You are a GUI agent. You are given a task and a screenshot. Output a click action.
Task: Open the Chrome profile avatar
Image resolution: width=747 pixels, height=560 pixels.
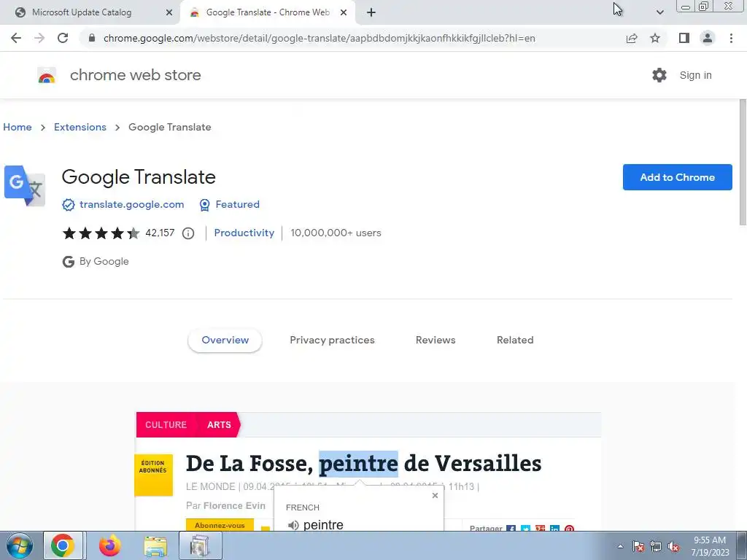(x=708, y=38)
